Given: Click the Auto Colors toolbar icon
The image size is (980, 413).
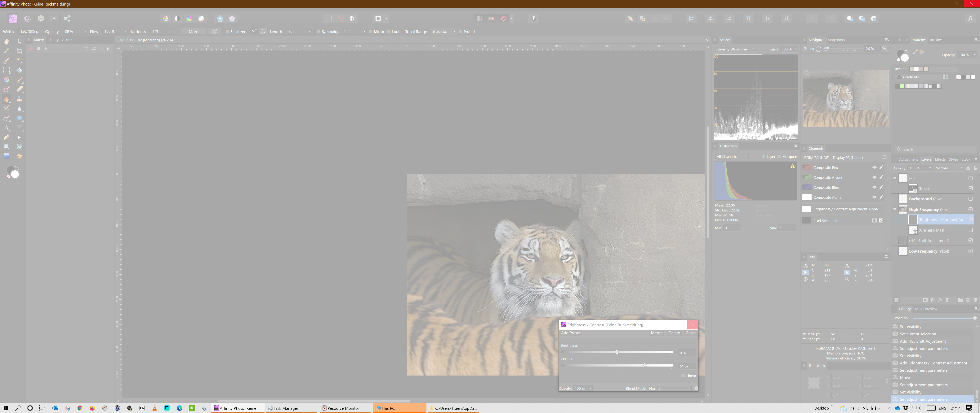Looking at the screenshot, I should point(189,18).
